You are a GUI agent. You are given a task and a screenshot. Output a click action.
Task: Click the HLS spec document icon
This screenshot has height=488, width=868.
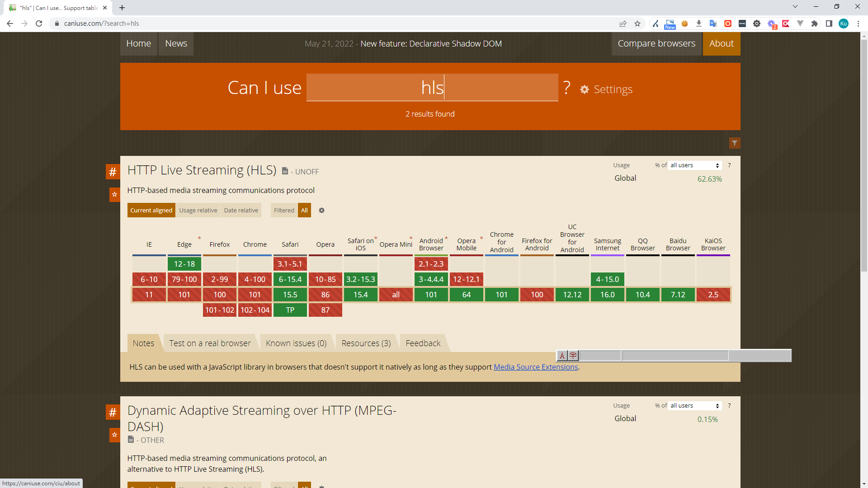coord(285,171)
